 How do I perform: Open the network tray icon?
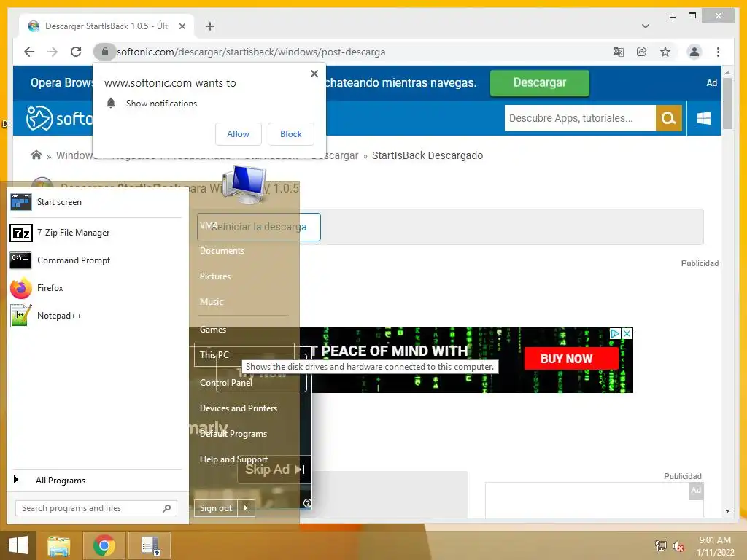point(661,546)
